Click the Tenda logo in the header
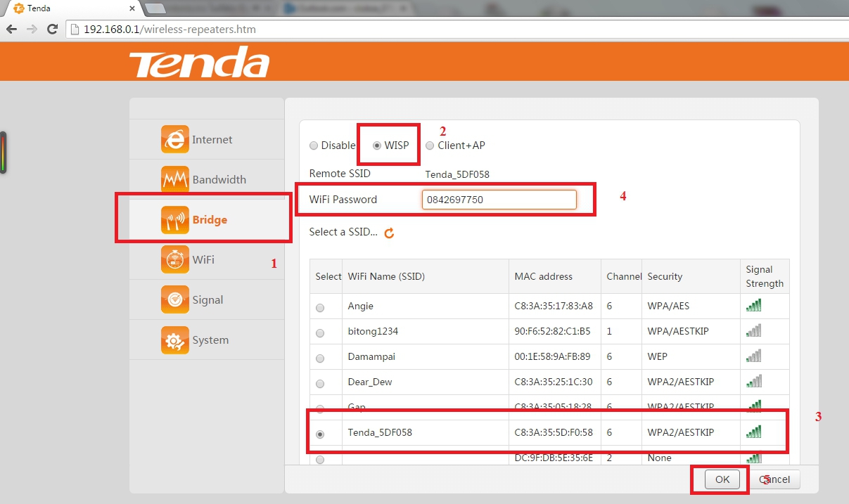This screenshot has width=849, height=504. point(199,62)
